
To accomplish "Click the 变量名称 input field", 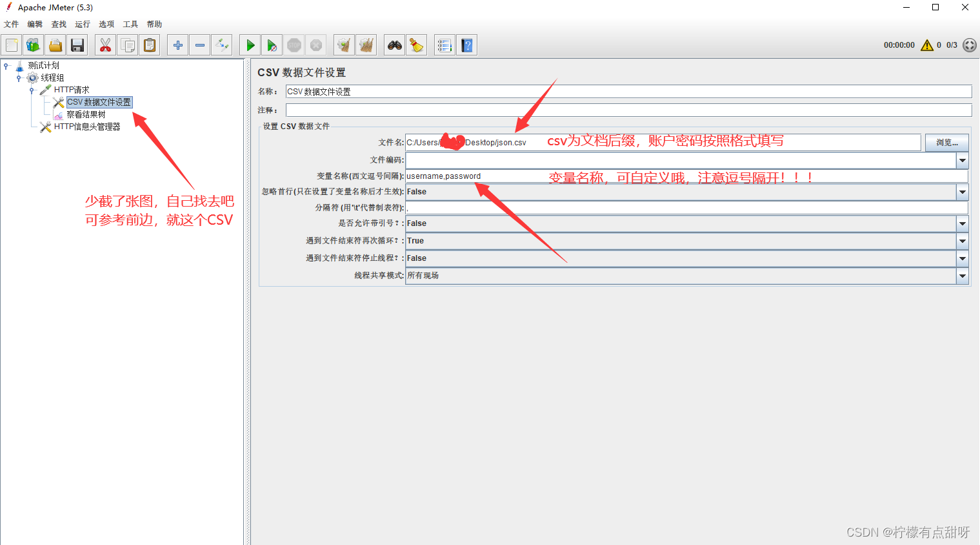I will click(x=686, y=176).
